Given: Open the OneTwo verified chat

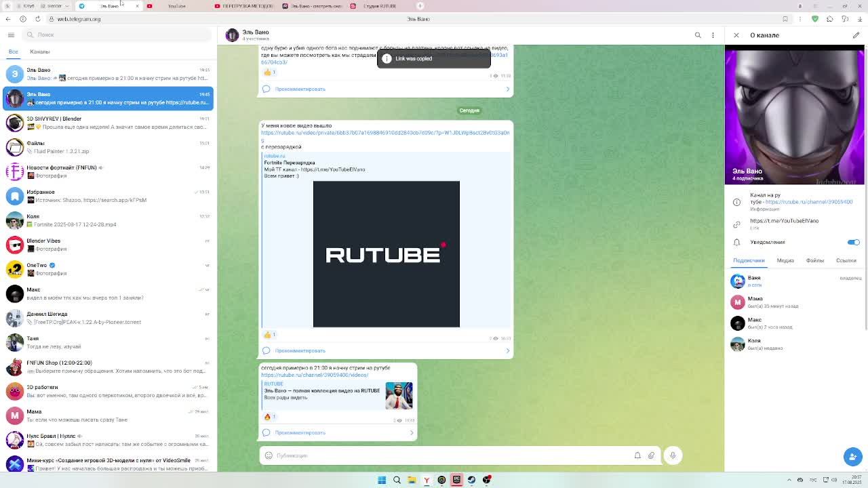Looking at the screenshot, I should (108, 269).
